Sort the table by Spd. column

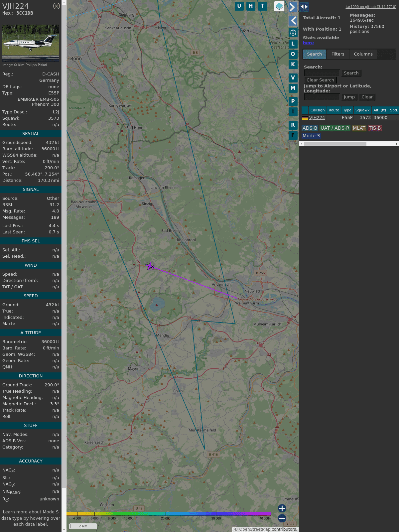[394, 110]
